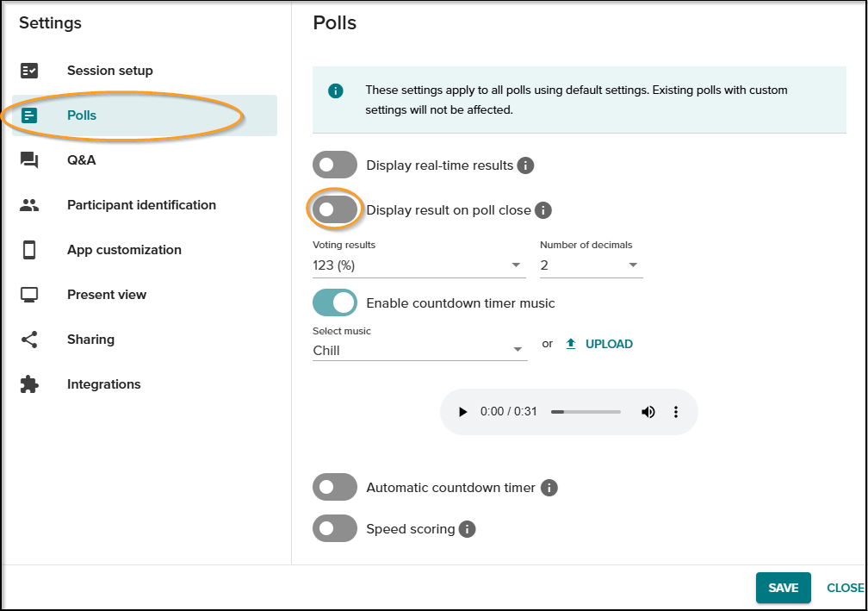The image size is (868, 611).
Task: Expand the Number of decimals dropdown
Action: pyautogui.click(x=591, y=265)
